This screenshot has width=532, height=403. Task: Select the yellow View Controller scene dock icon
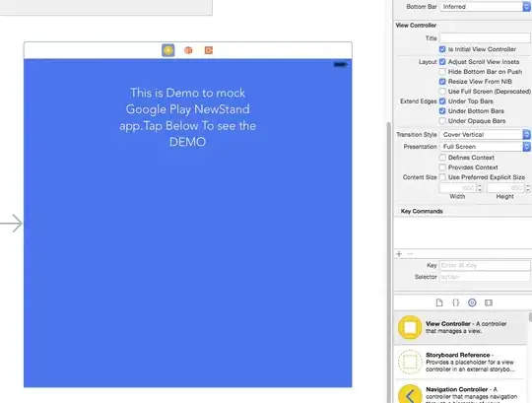click(167, 50)
